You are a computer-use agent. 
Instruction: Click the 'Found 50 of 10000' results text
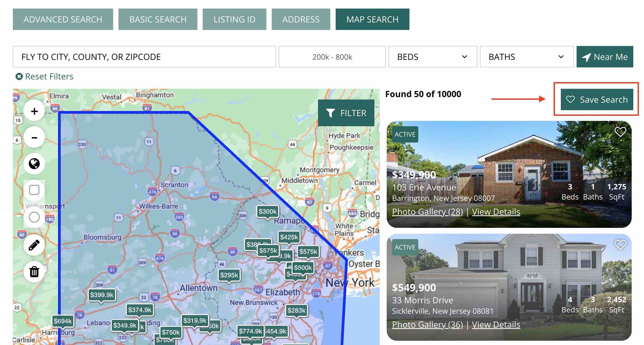pyautogui.click(x=423, y=94)
